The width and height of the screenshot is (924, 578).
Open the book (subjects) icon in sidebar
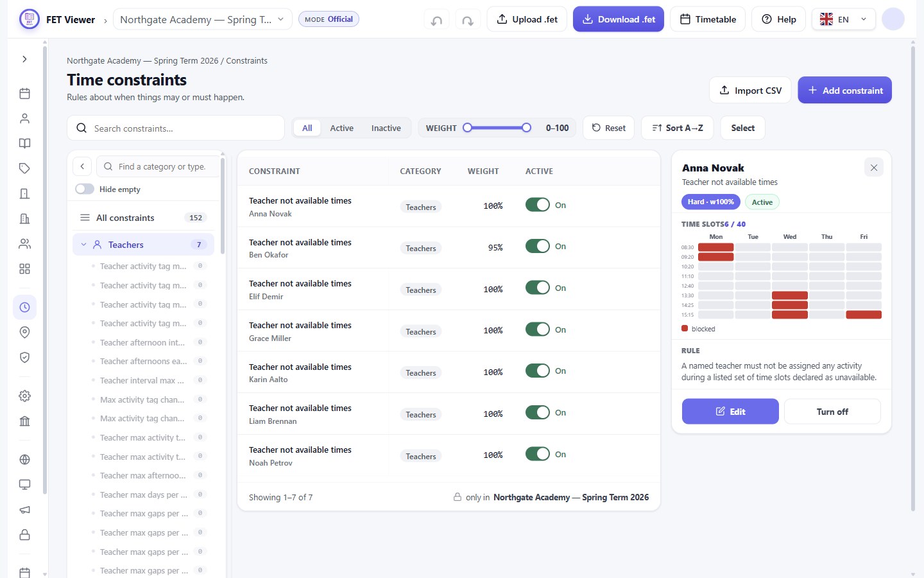(24, 143)
